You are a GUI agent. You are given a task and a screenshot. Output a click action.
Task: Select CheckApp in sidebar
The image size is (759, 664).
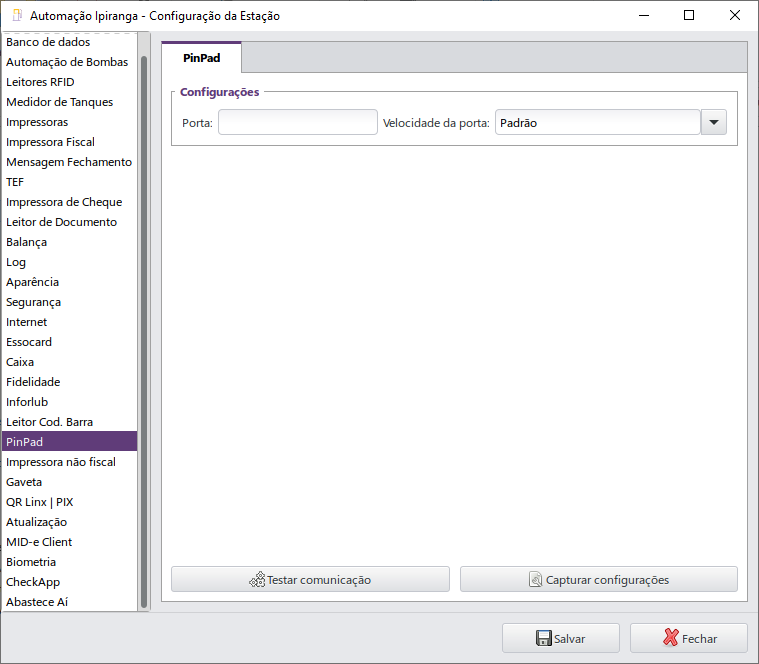point(70,582)
